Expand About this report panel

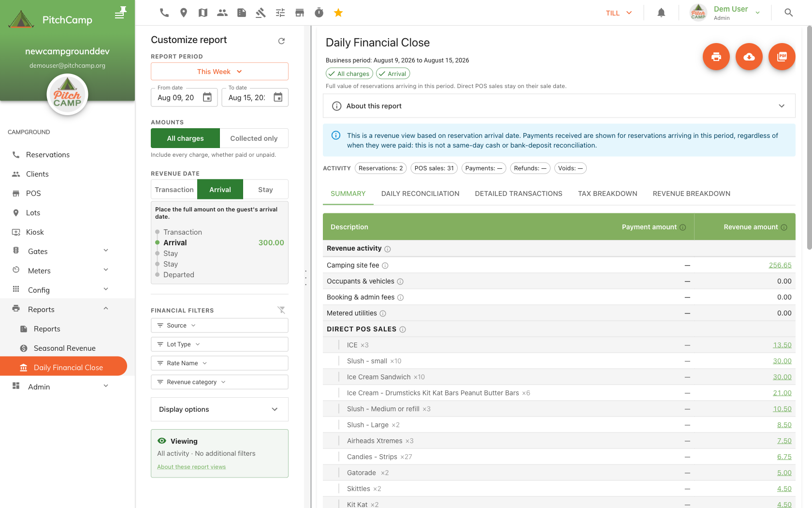tap(559, 106)
